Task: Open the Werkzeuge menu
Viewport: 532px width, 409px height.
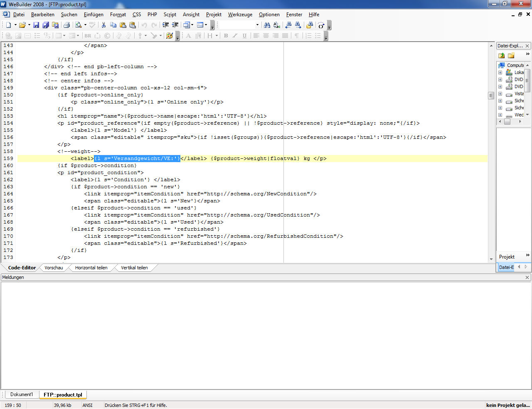Action: coord(240,15)
